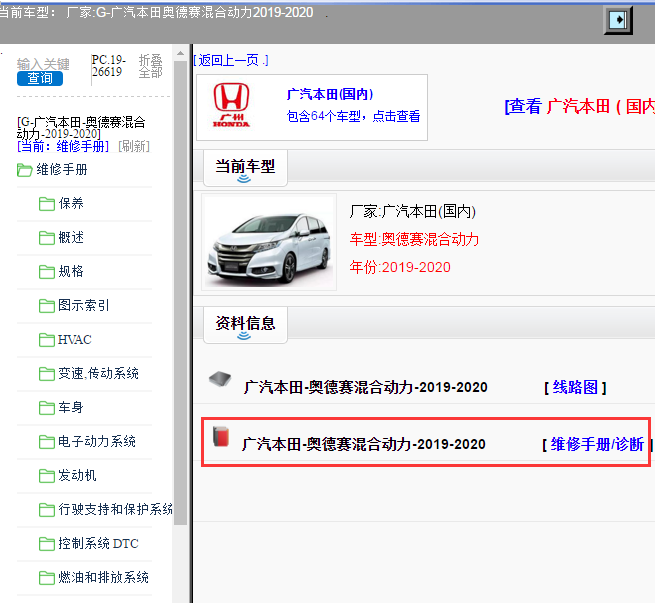
Task: Click repair manual row title 广汽本田-奥德赛混合动力-2019-2020
Action: (x=364, y=444)
